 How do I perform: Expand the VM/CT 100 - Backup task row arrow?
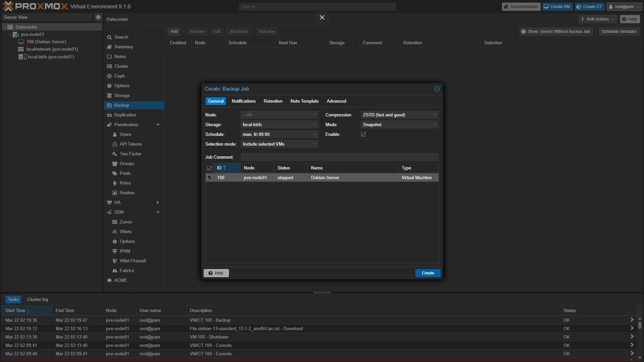632,320
